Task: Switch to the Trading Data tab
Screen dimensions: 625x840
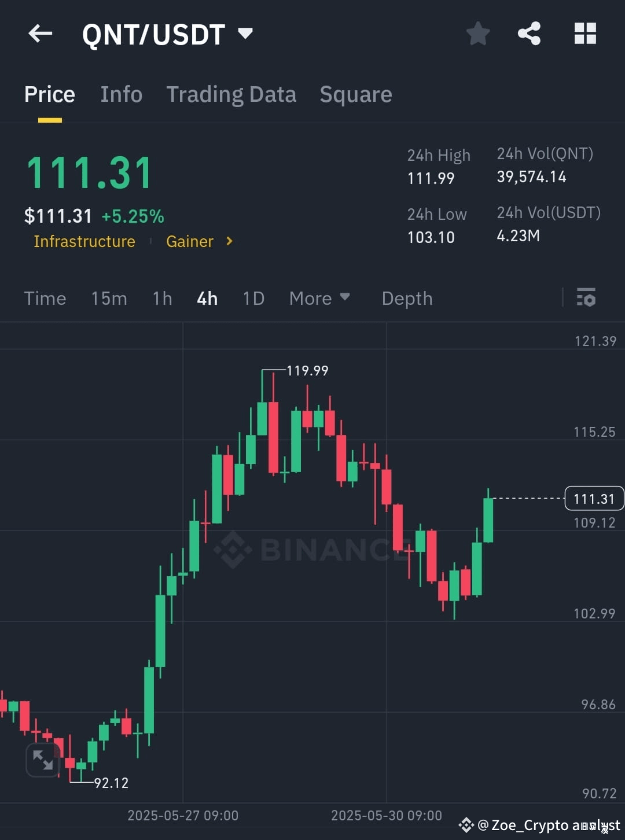Action: [x=231, y=94]
